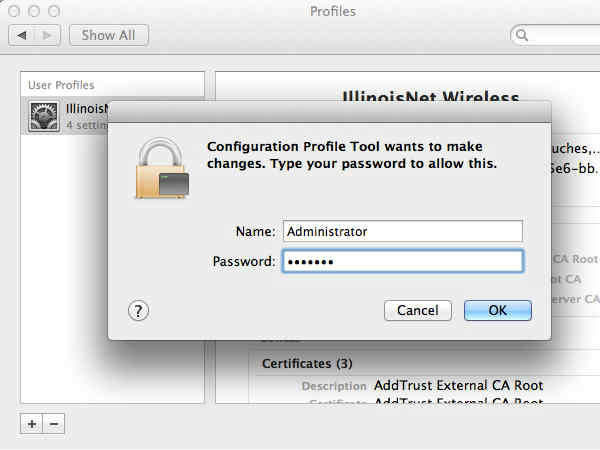600x450 pixels.
Task: Confirm the password with OK
Action: (x=497, y=310)
